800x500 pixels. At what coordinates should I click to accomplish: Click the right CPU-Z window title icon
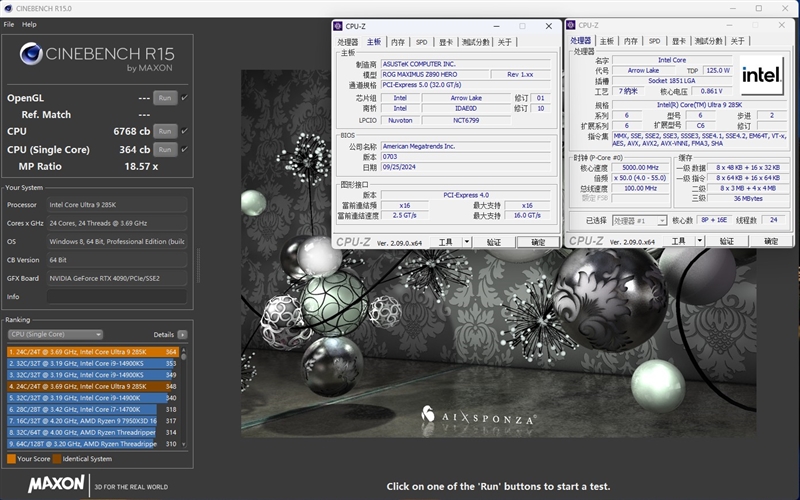click(571, 25)
